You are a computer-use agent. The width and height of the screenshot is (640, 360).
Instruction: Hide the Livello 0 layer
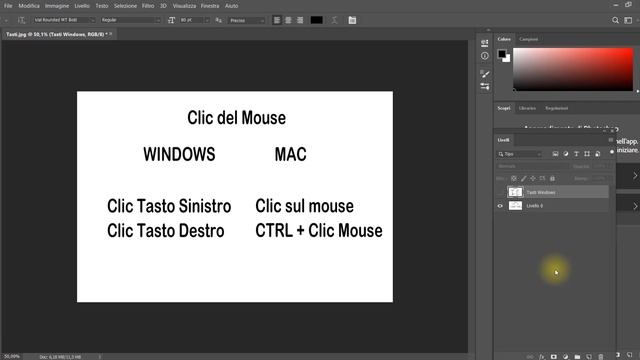(500, 206)
